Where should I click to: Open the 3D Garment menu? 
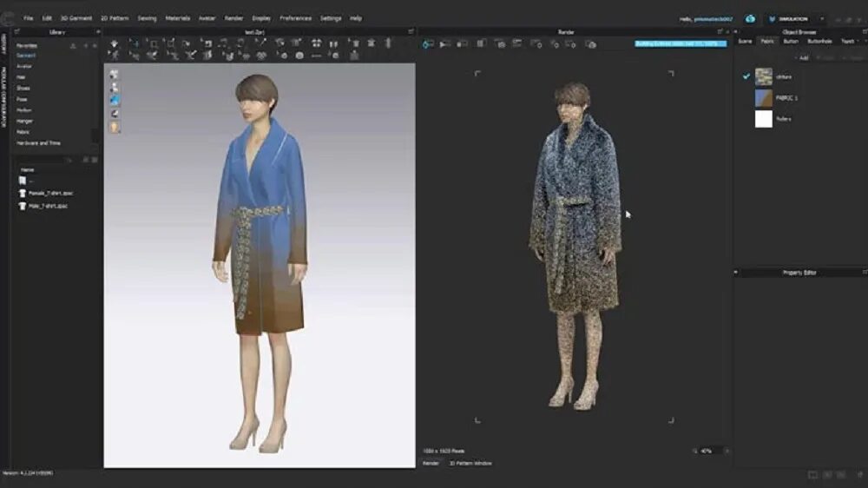(76, 18)
